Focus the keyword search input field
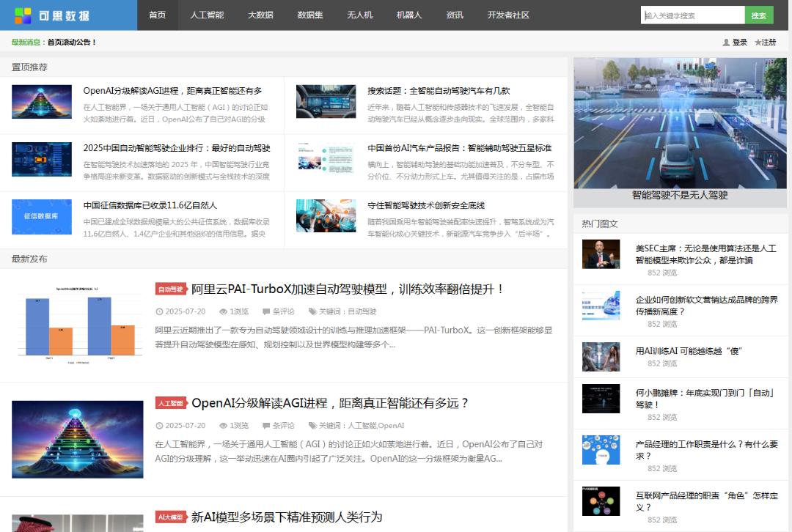Viewport: 792px width, 532px height. pos(693,15)
